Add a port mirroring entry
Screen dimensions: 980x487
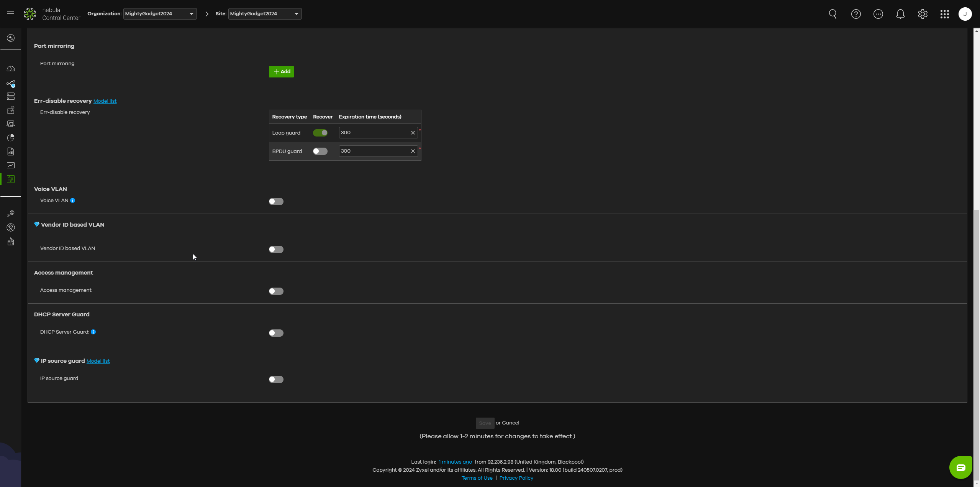click(x=281, y=72)
